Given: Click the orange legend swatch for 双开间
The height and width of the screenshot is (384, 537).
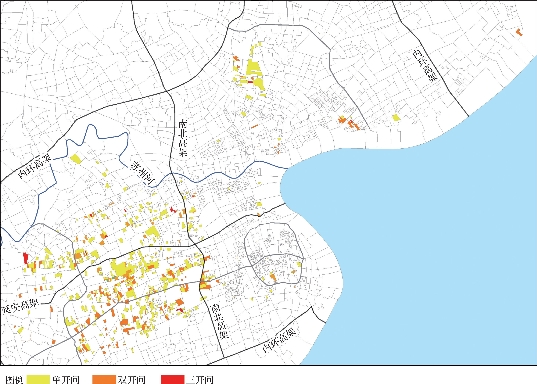Looking at the screenshot, I should [104, 379].
